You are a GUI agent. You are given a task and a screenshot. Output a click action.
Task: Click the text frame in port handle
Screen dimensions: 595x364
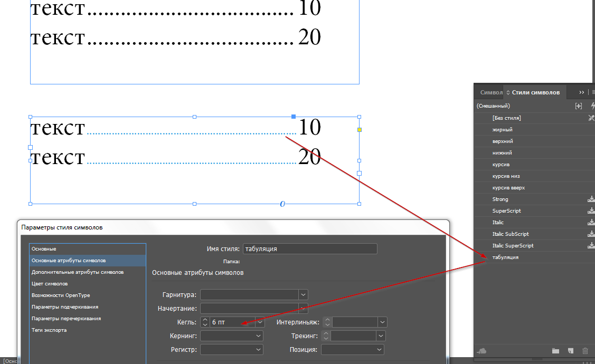point(31,148)
